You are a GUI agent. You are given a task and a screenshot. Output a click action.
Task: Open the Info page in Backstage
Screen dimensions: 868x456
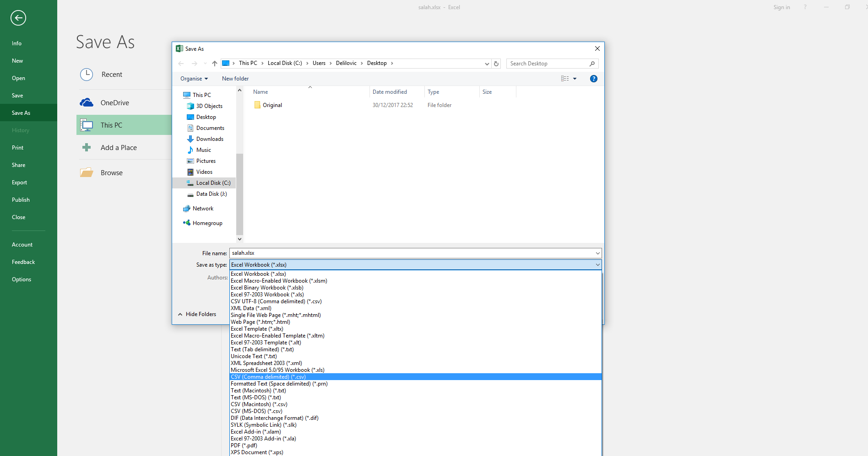coord(28,43)
